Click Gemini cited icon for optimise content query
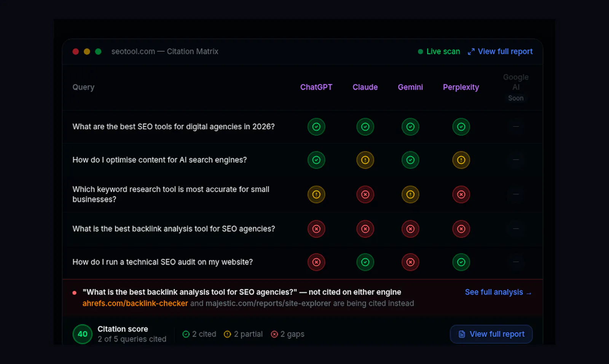This screenshot has height=364, width=609. point(410,160)
